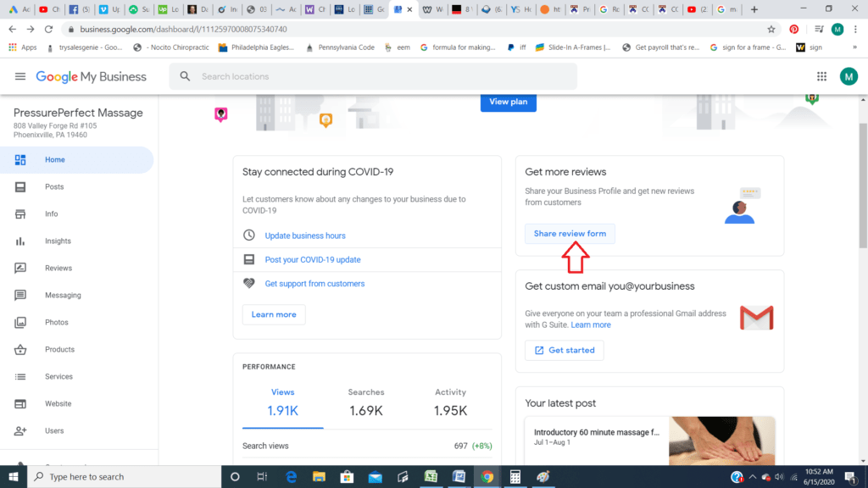Click the Learn more button under COVID-19

(274, 314)
